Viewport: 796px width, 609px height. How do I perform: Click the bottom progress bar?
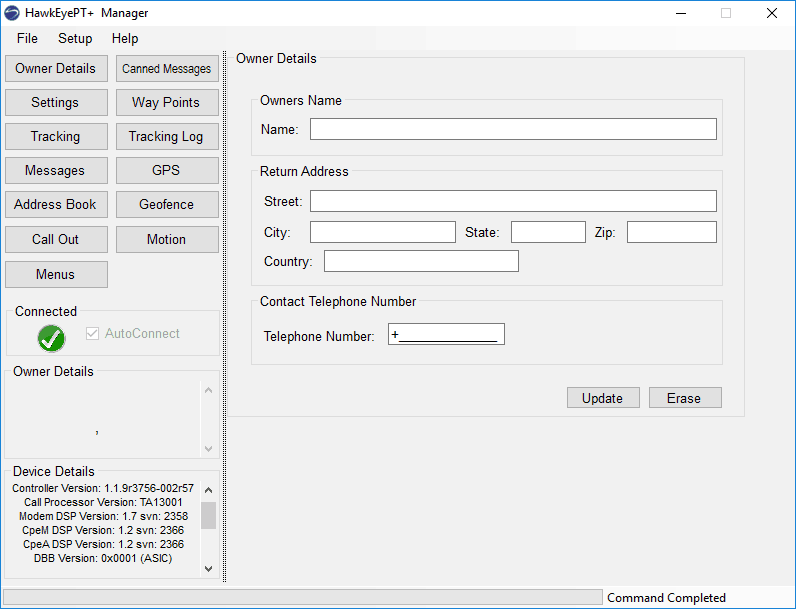click(x=303, y=597)
